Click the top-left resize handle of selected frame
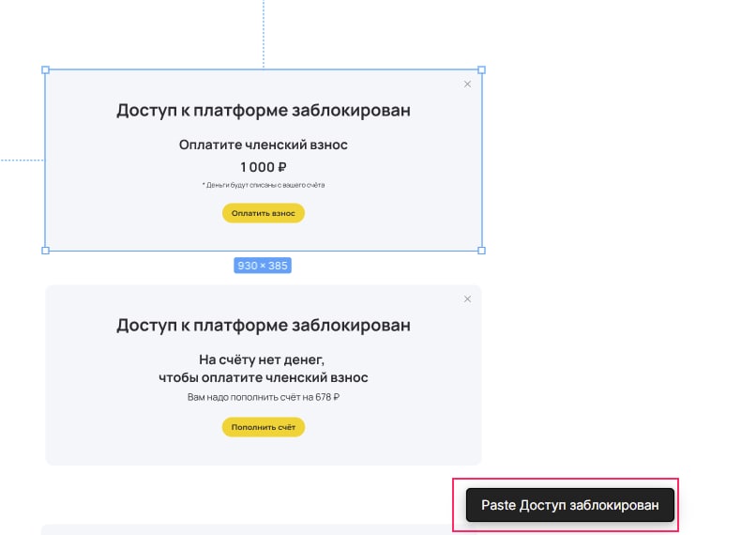 tap(45, 70)
